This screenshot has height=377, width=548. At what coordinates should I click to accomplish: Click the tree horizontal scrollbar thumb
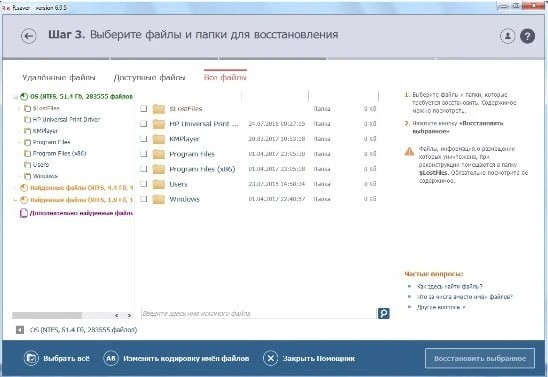click(47, 316)
